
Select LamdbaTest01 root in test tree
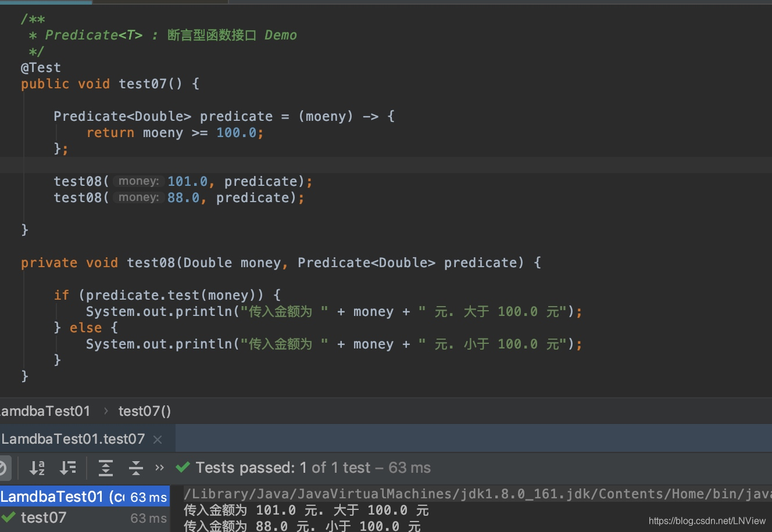[x=85, y=497]
